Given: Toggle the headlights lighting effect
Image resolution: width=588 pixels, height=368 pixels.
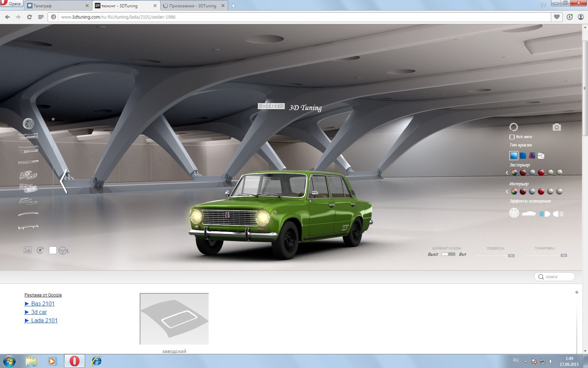Looking at the screenshot, I should click(x=545, y=214).
